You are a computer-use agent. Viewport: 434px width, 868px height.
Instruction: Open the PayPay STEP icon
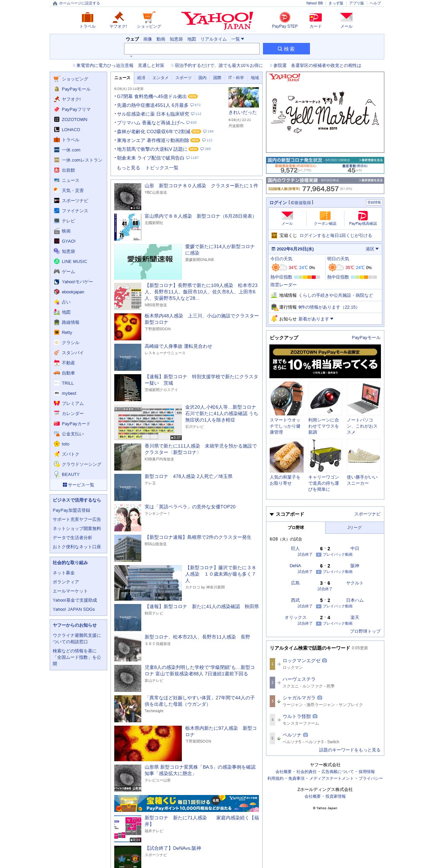coord(285,17)
